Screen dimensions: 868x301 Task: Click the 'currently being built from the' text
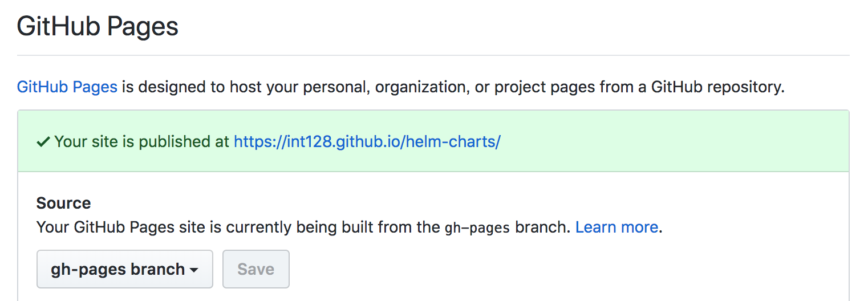click(332, 227)
